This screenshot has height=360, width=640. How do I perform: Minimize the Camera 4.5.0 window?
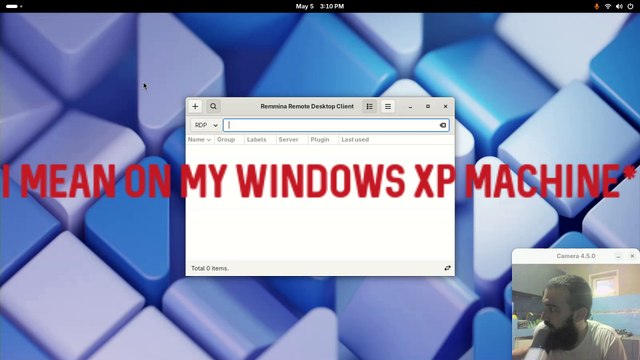pyautogui.click(x=618, y=256)
